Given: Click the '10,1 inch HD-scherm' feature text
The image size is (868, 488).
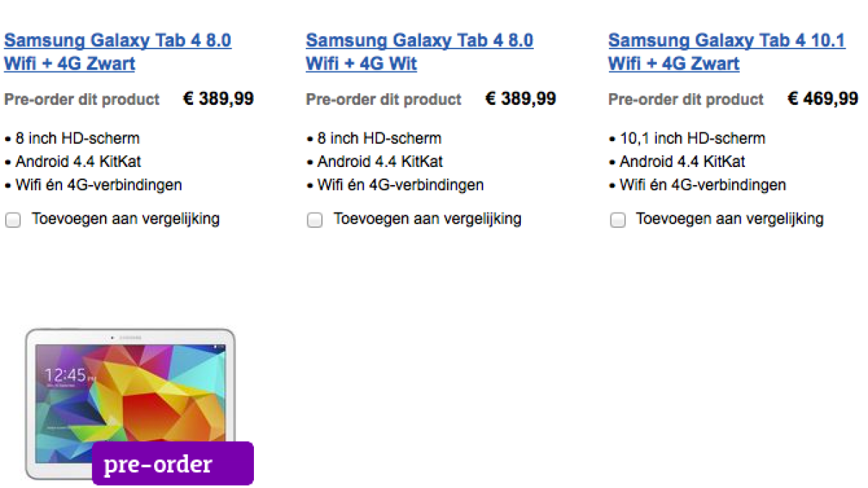Looking at the screenshot, I should 692,138.
